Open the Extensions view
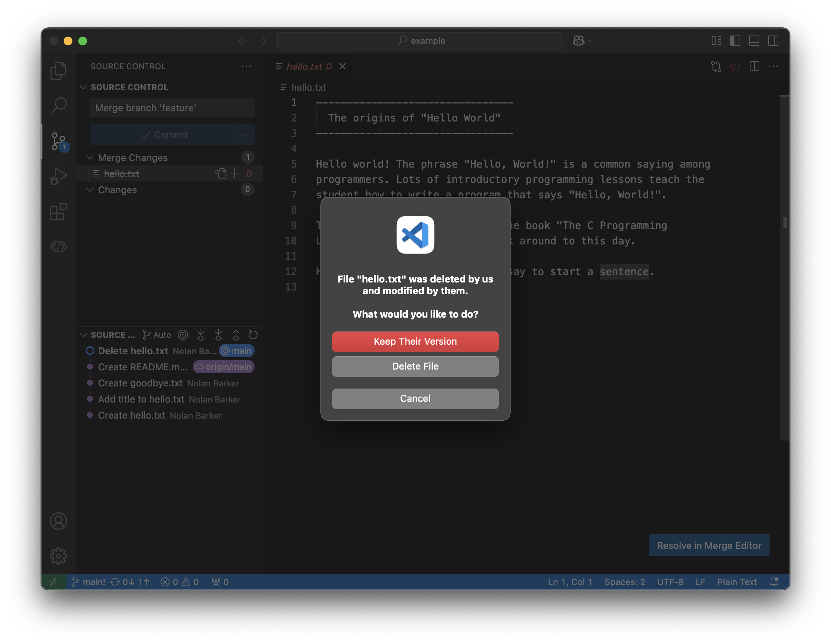The image size is (831, 644). [x=58, y=211]
